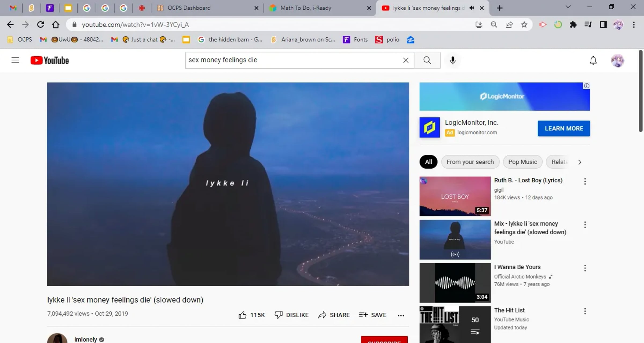Select the From your search chip

click(x=470, y=162)
